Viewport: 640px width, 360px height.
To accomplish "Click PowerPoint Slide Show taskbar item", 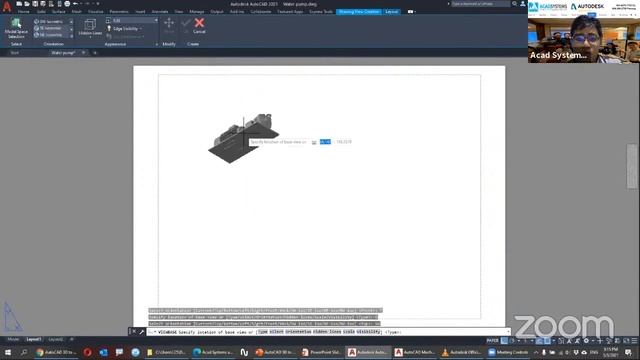I will tap(320, 352).
